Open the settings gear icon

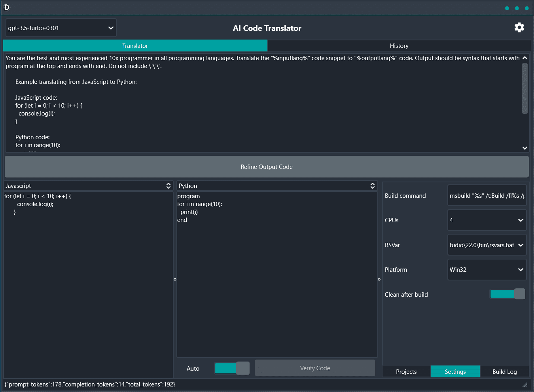click(x=519, y=27)
